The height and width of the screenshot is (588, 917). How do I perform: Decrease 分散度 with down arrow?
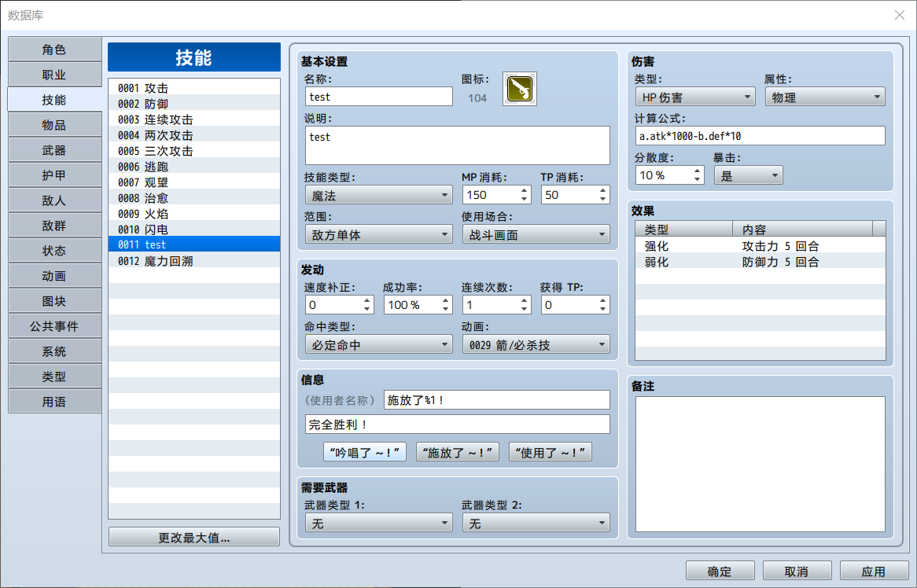(697, 179)
